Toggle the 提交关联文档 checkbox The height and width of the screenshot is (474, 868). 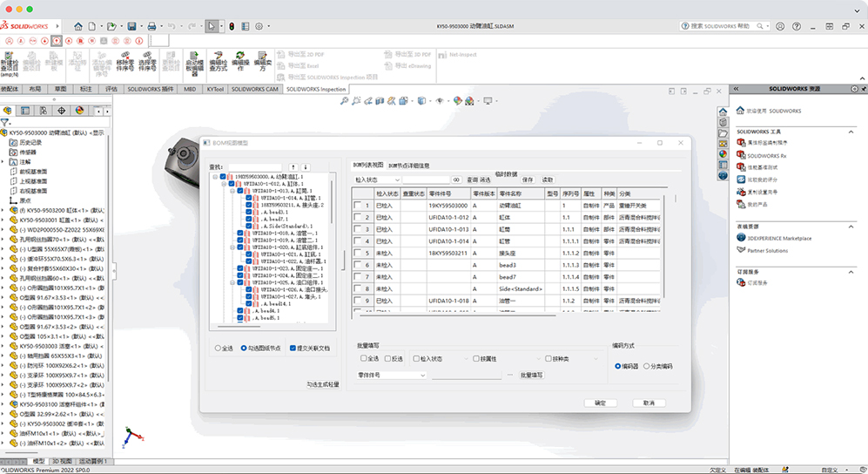pyautogui.click(x=293, y=348)
